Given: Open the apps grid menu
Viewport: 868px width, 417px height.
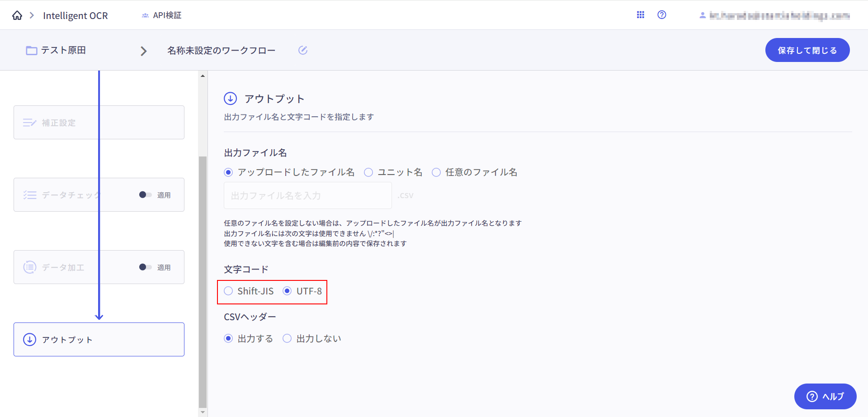Looking at the screenshot, I should pyautogui.click(x=641, y=15).
